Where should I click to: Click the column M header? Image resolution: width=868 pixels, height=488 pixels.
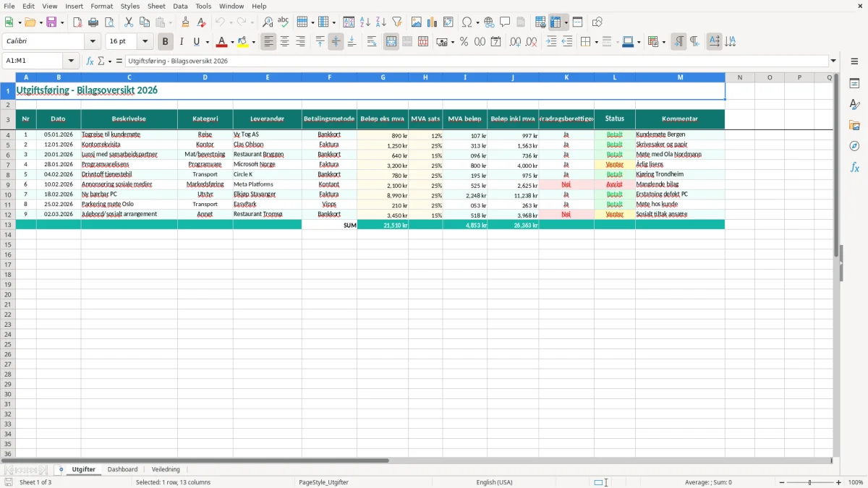click(680, 77)
